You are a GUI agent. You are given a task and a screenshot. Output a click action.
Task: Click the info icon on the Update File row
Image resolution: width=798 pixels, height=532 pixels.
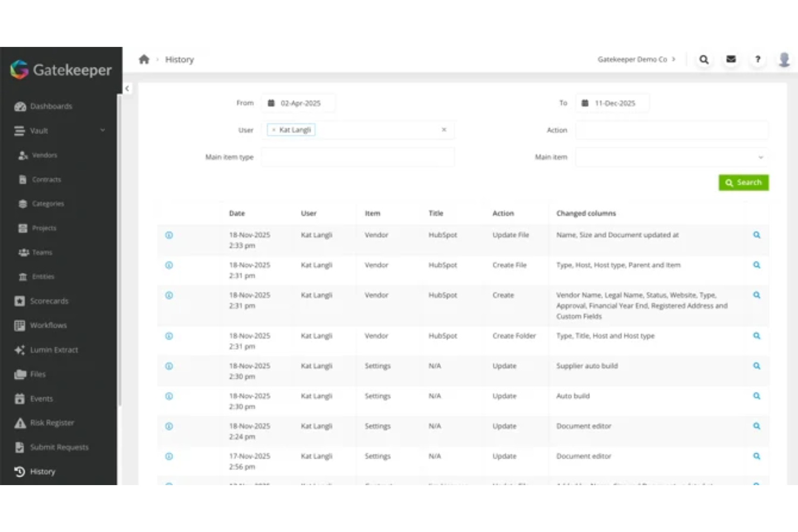click(x=169, y=235)
